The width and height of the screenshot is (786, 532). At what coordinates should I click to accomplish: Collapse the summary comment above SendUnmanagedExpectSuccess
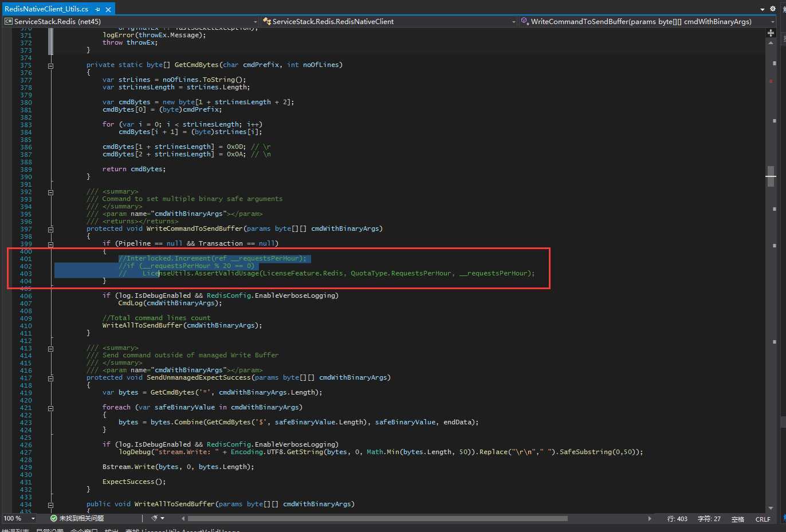tap(50, 348)
